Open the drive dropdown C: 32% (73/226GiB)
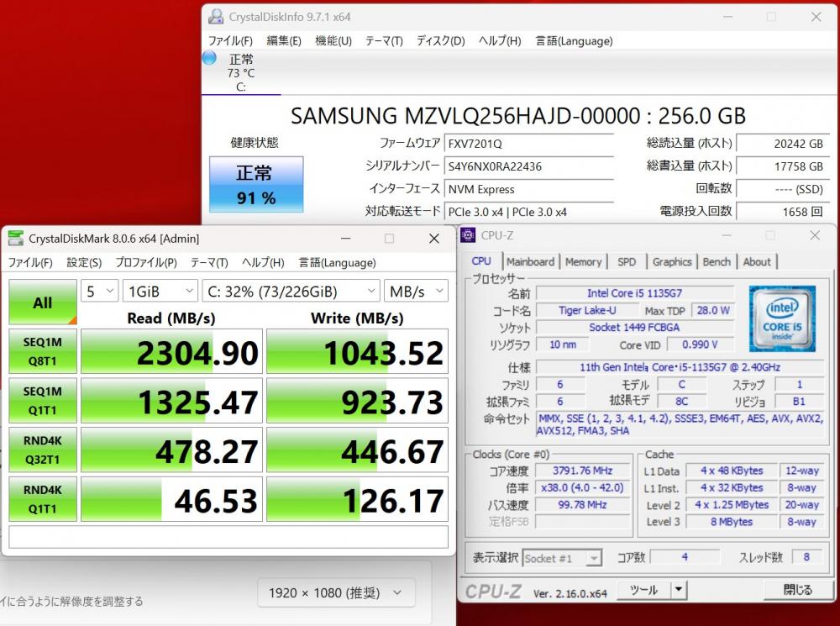Screen dimensions: 840x626 [x=291, y=291]
